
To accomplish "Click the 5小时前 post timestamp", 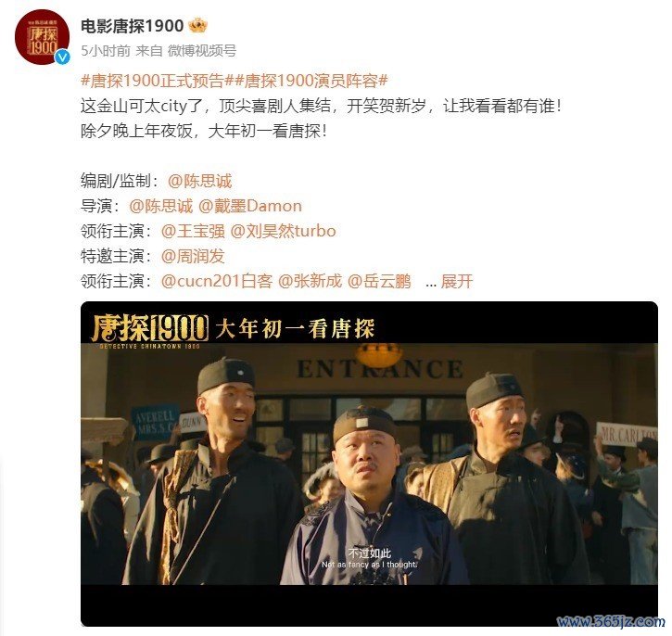I will point(106,51).
